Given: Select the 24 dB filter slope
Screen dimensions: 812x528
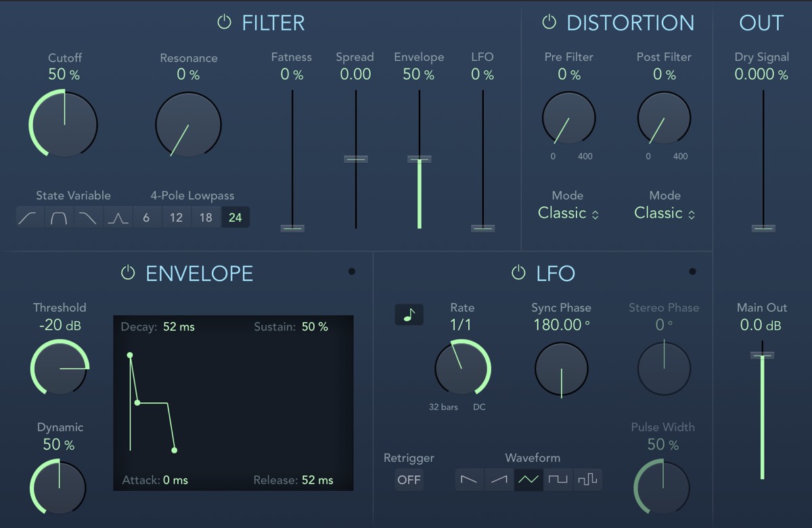Looking at the screenshot, I should (x=235, y=218).
